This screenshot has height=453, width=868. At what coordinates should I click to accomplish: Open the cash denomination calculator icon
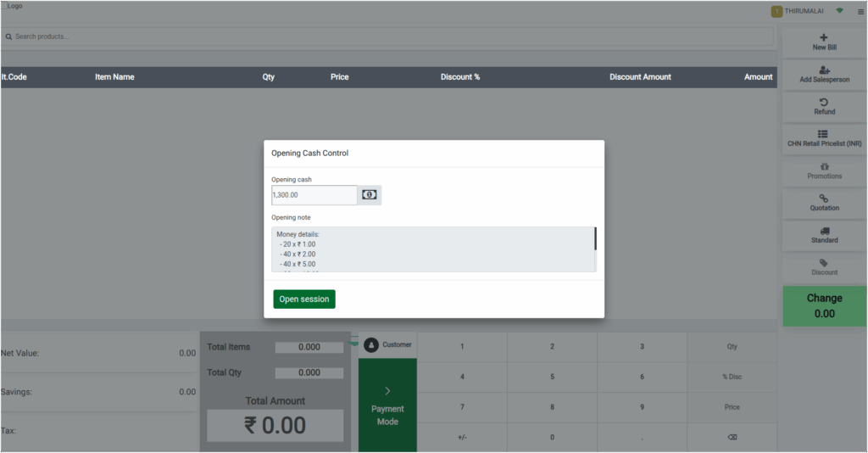(370, 195)
